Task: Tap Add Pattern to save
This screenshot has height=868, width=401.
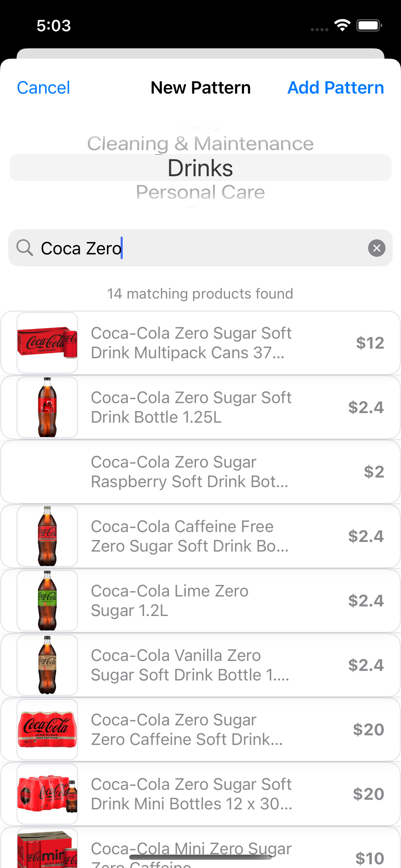Action: pos(336,88)
